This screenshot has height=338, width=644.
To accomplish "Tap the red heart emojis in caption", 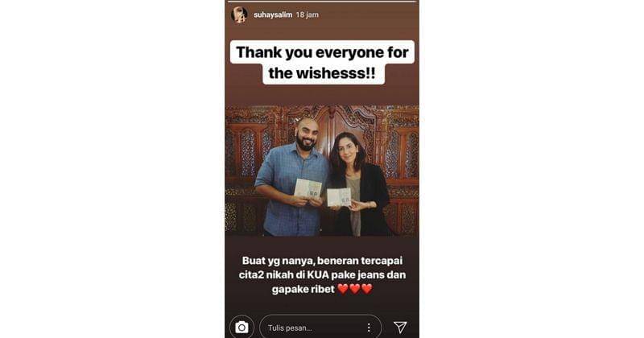I will click(355, 289).
